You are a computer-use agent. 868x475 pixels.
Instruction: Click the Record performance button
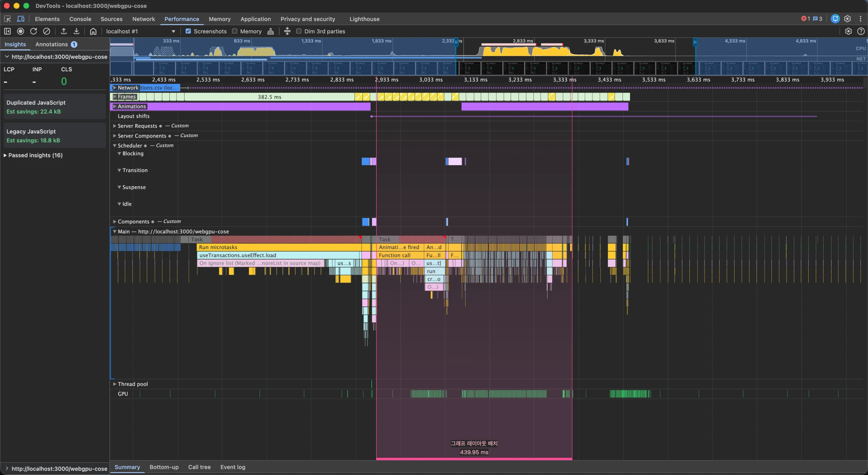[x=21, y=31]
